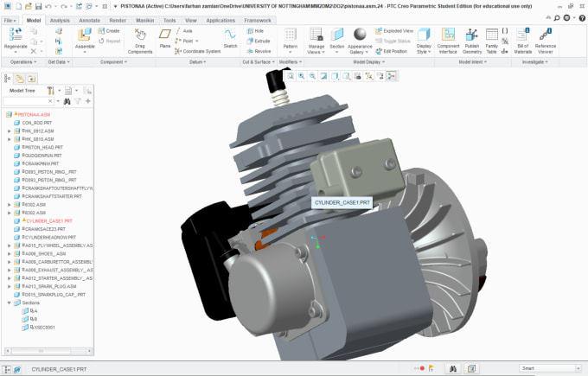Viewport: 588px width, 376px height.
Task: Click the Save icon in quick access toolbar
Action: click(x=38, y=6)
